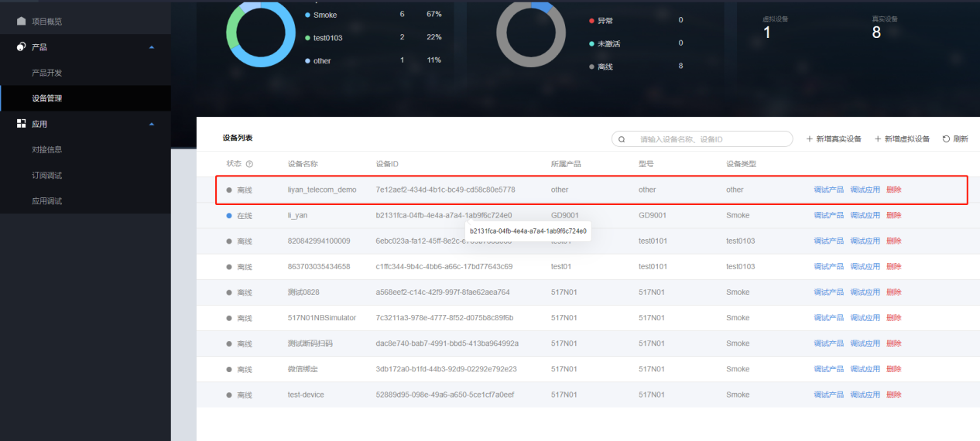
Task: Click the search magnifier icon
Action: (x=622, y=139)
